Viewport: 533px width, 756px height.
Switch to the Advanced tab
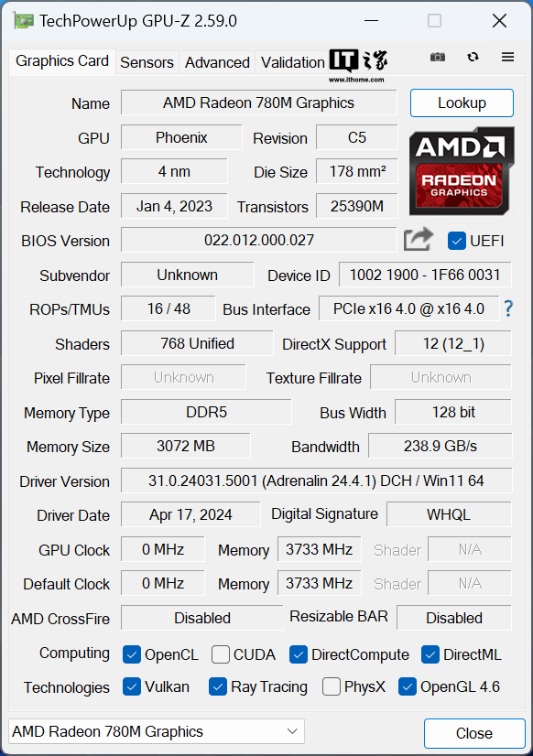(217, 62)
